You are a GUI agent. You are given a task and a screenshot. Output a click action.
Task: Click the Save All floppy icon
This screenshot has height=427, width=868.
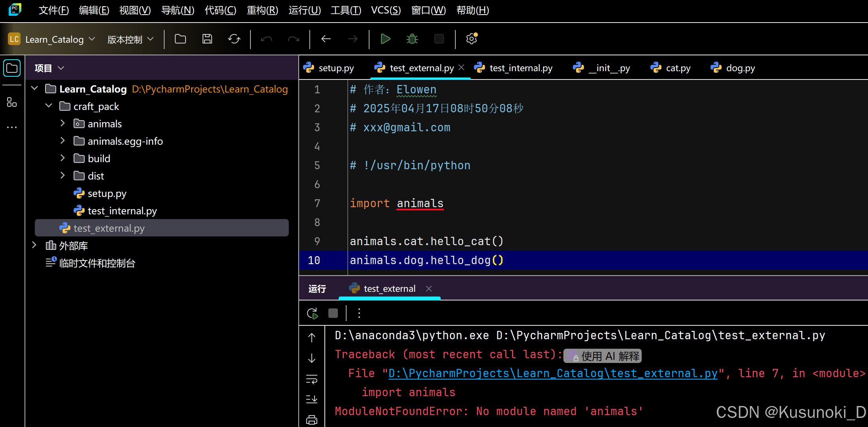(207, 39)
